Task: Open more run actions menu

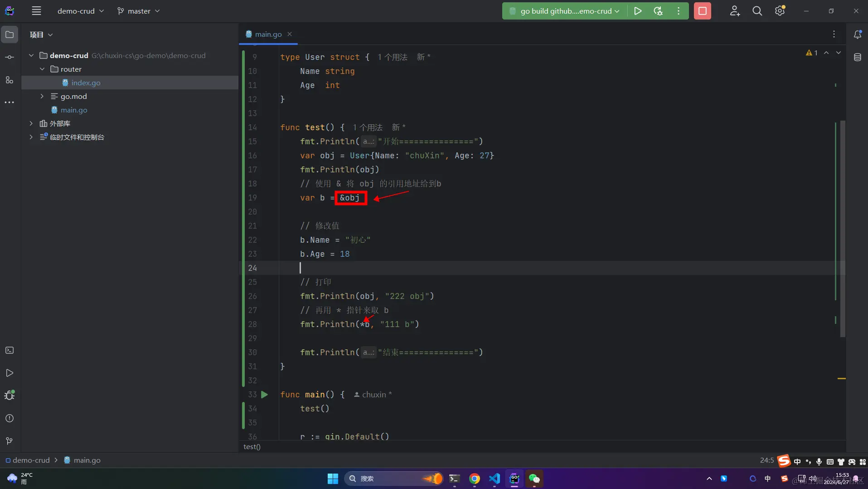Action: (679, 11)
